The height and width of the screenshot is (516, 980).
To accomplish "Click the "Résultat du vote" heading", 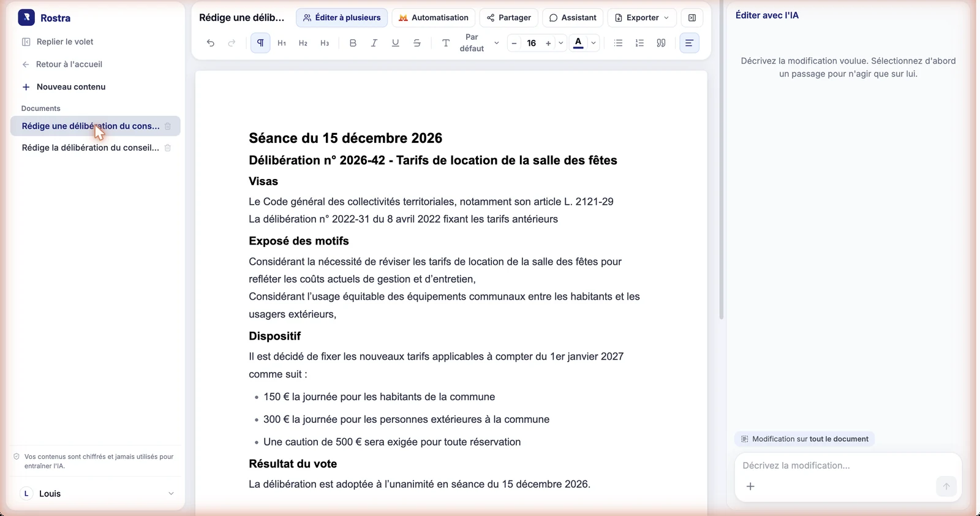I will (293, 464).
